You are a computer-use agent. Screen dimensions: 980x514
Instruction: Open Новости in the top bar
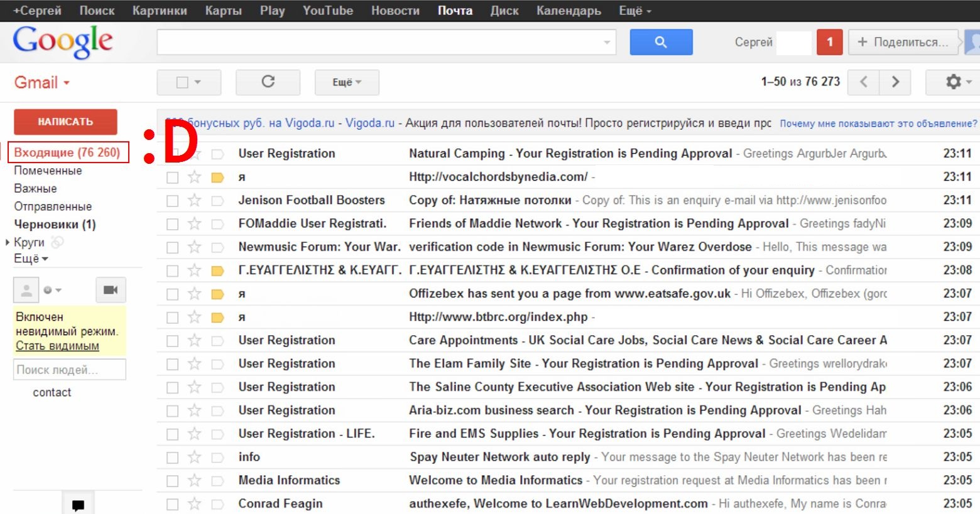[395, 11]
